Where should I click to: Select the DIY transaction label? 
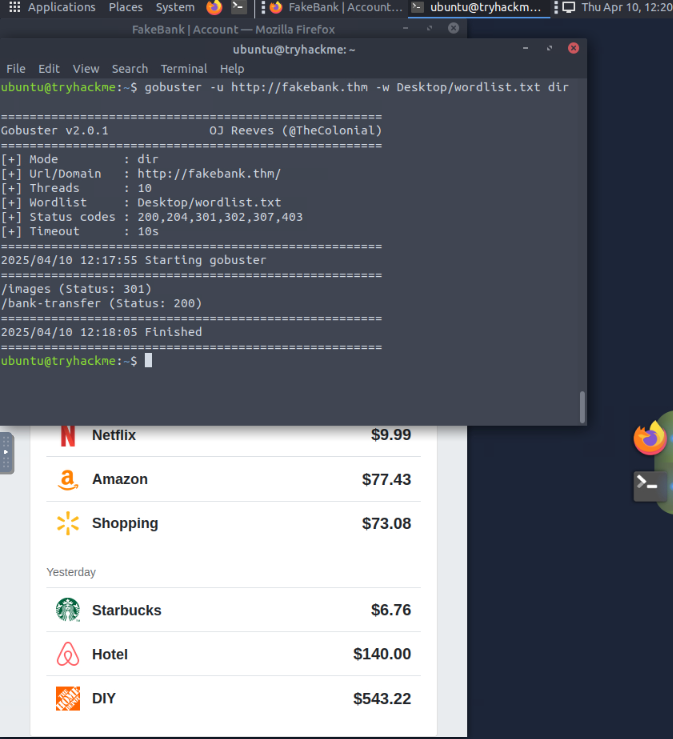click(104, 698)
